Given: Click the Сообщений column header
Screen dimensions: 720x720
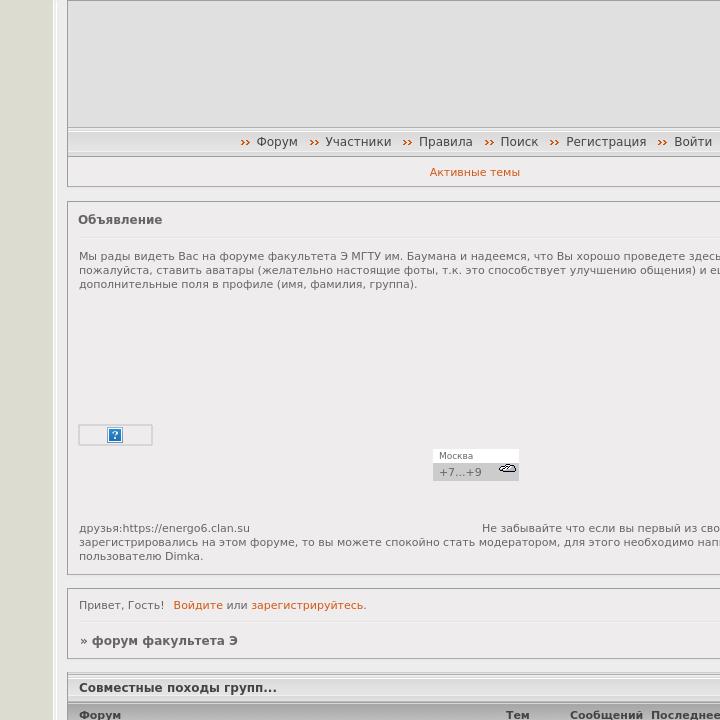Looking at the screenshot, I should pos(606,714).
